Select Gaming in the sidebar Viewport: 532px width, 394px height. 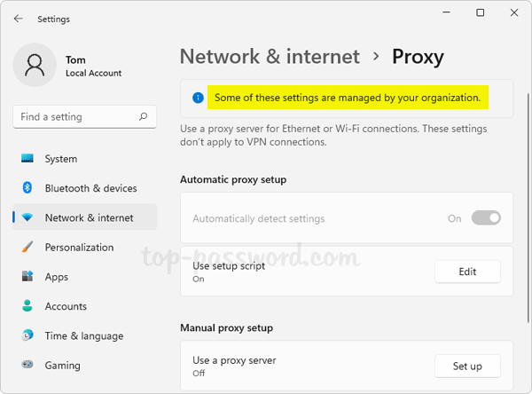pos(62,365)
